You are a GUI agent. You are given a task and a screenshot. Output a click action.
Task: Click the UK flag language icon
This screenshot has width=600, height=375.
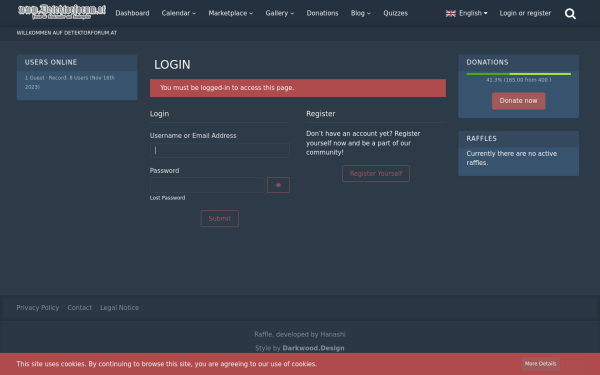(450, 14)
